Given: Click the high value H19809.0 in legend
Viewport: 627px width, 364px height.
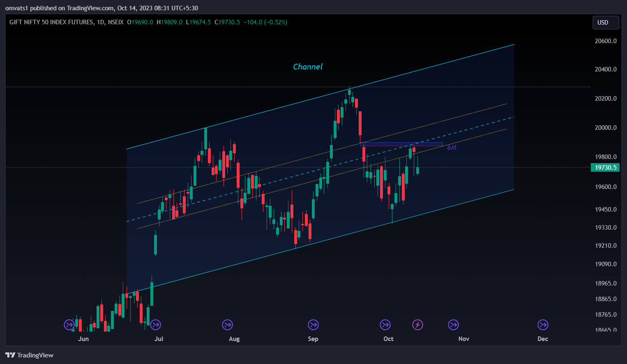Looking at the screenshot, I should (170, 22).
